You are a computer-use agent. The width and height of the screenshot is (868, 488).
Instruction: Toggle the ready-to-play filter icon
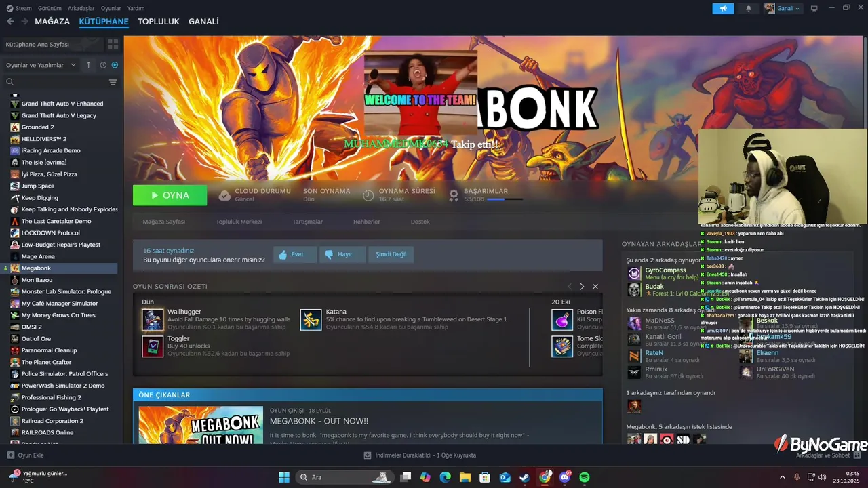pos(115,65)
